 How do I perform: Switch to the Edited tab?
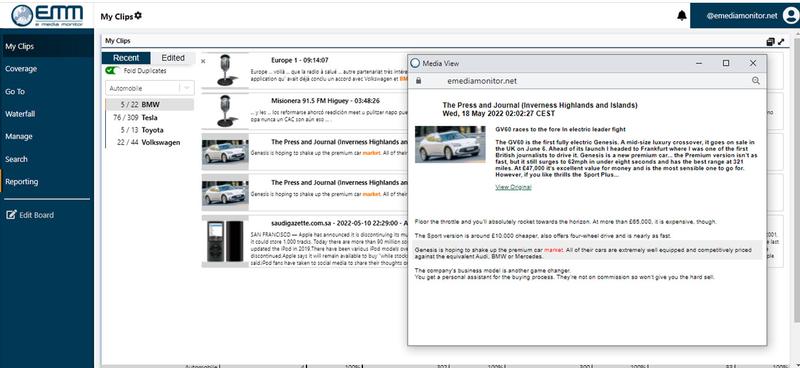click(173, 58)
